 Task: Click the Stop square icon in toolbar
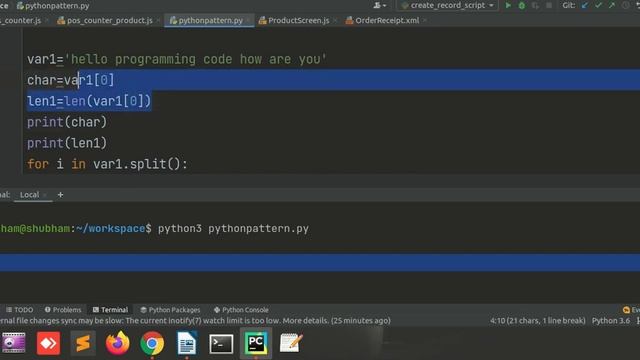point(549,6)
